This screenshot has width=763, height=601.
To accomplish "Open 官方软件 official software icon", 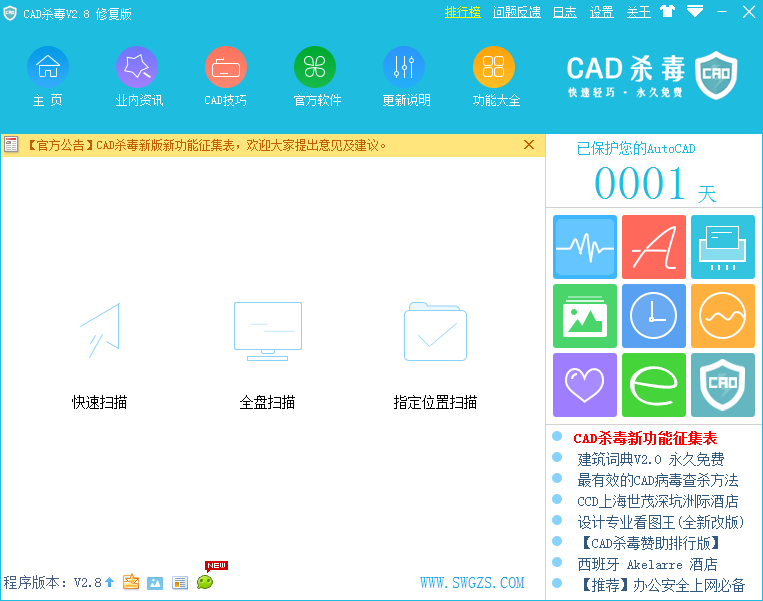I will tap(315, 67).
